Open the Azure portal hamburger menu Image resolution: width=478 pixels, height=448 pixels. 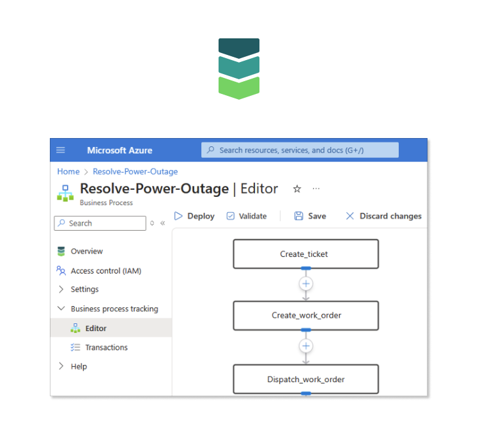(60, 150)
